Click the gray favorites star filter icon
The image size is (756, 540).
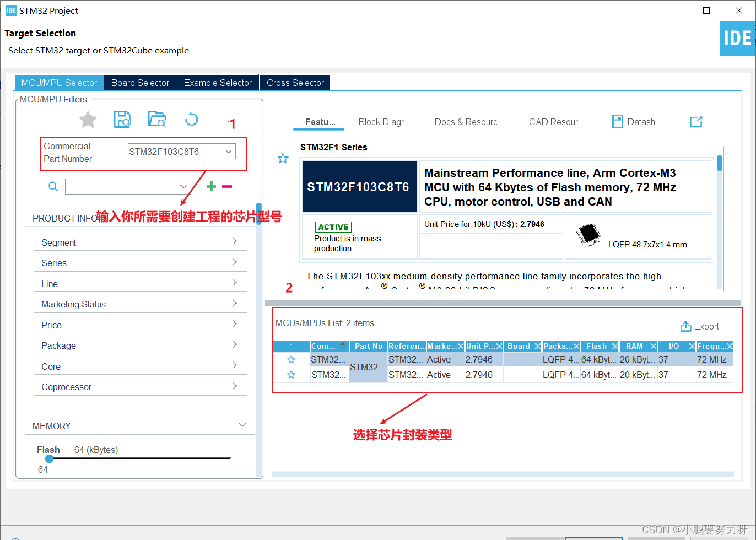click(x=88, y=119)
